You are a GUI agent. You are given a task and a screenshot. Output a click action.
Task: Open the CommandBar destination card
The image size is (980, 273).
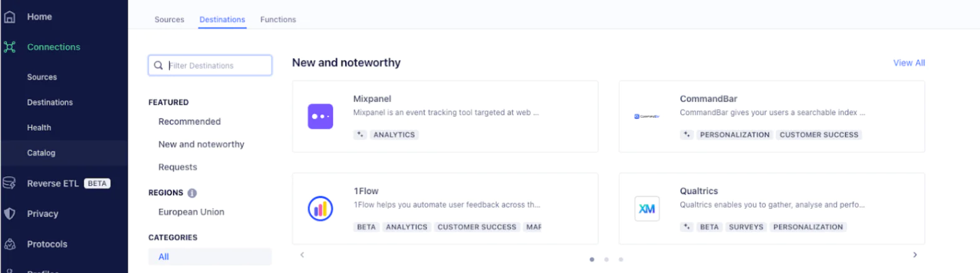pyautogui.click(x=772, y=117)
